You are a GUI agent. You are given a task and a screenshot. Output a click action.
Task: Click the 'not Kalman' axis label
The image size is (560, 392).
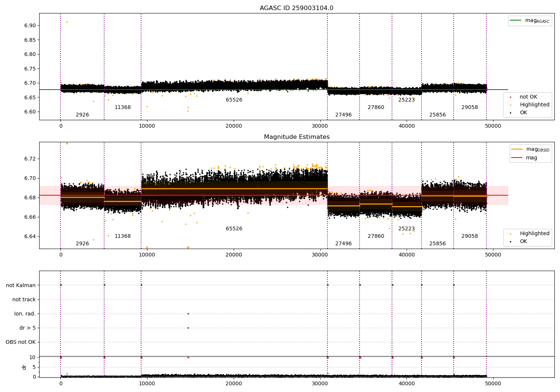[21, 285]
